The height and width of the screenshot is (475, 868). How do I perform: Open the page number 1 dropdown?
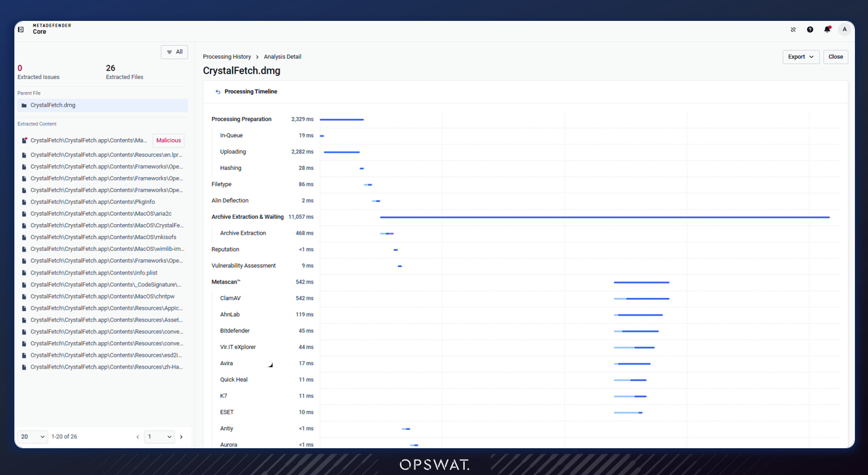pyautogui.click(x=159, y=436)
